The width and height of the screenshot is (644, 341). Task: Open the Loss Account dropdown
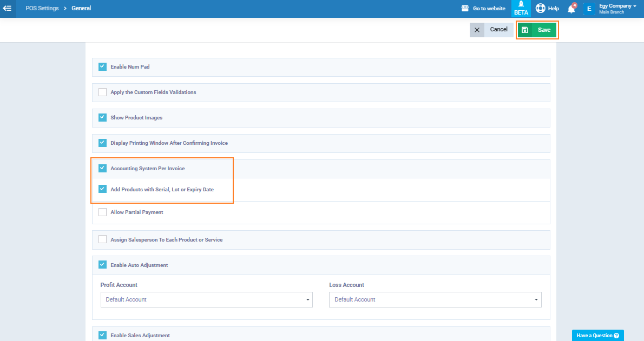(x=435, y=299)
